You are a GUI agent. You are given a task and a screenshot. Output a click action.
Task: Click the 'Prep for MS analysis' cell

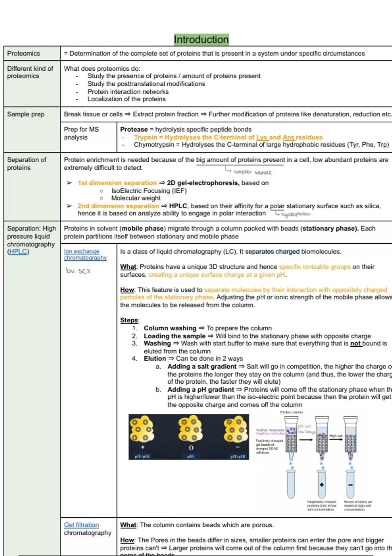81,133
